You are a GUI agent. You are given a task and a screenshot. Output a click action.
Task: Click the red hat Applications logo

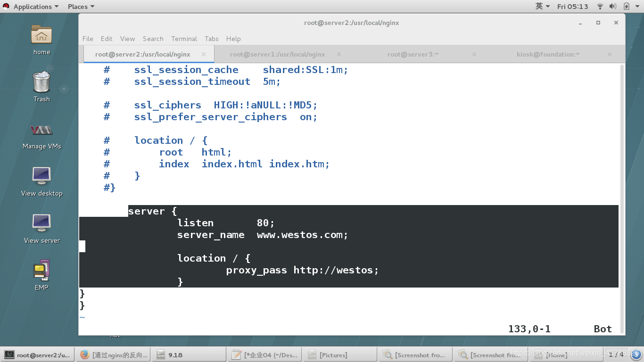pos(6,7)
